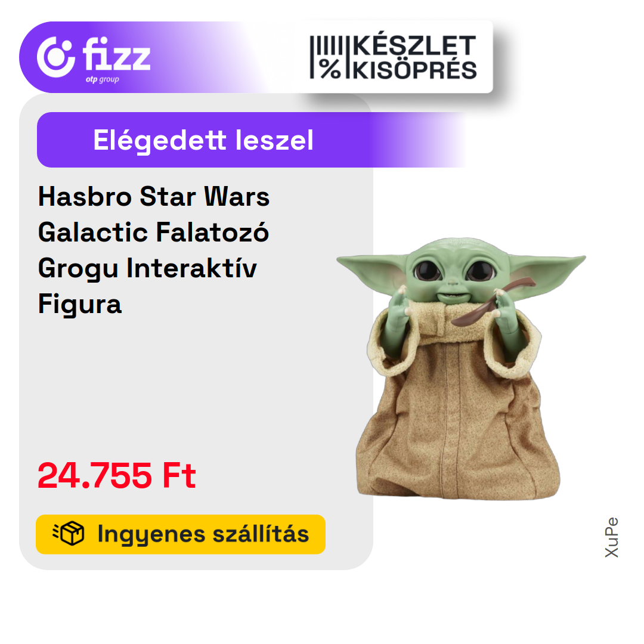644x644 pixels.
Task: Click Grogu's brown robe
Action: (459, 415)
